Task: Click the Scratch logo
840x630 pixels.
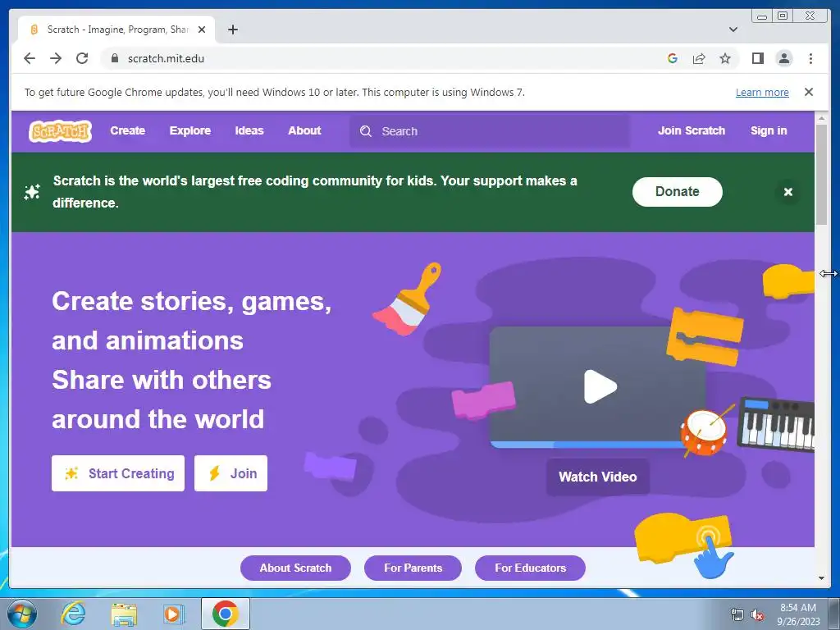Action: click(x=60, y=130)
